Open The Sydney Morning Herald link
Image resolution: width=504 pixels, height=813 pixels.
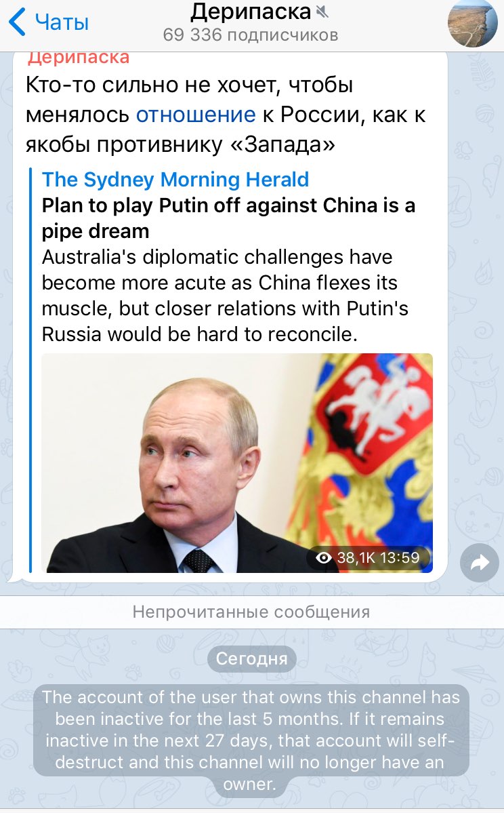pos(175,180)
